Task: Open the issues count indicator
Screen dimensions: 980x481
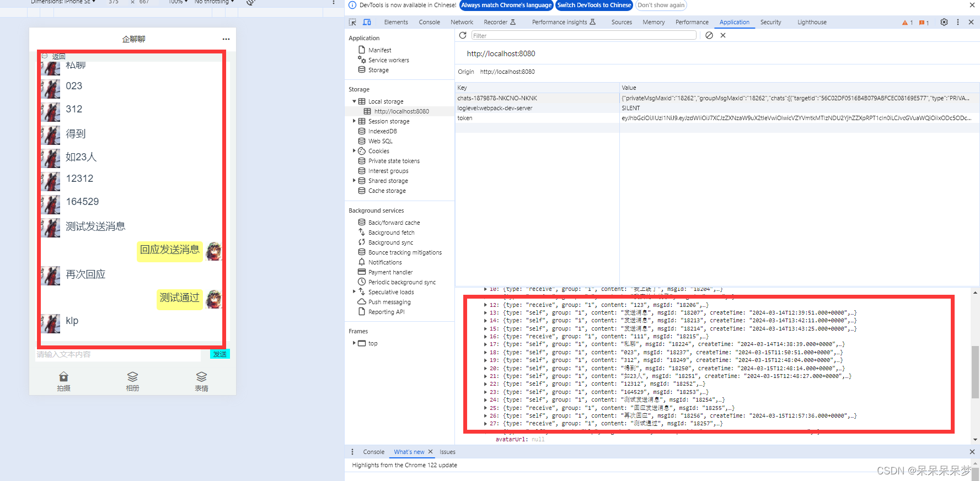Action: [x=924, y=23]
